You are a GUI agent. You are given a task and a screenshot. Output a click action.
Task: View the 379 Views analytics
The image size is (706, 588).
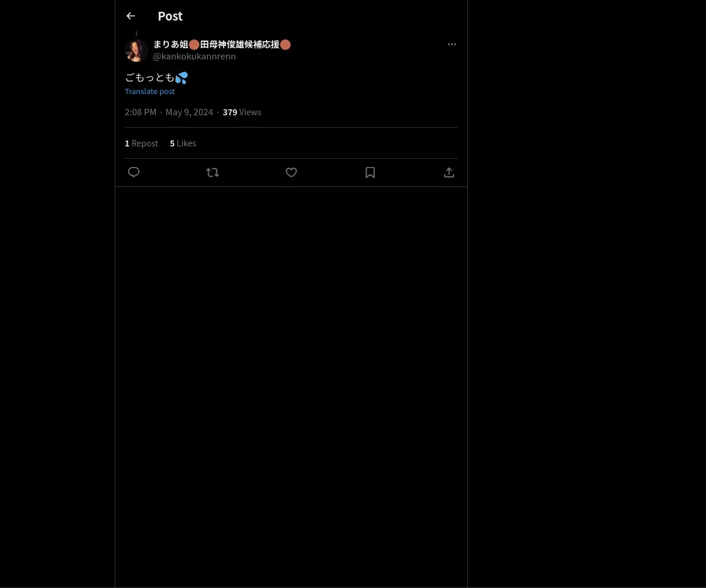tap(242, 112)
